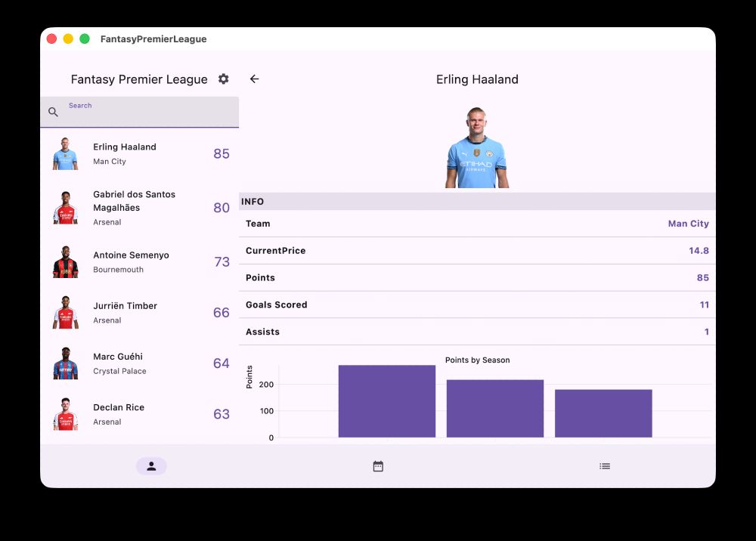This screenshot has height=541, width=756.
Task: Click the Goals Scored row label
Action: tap(276, 305)
